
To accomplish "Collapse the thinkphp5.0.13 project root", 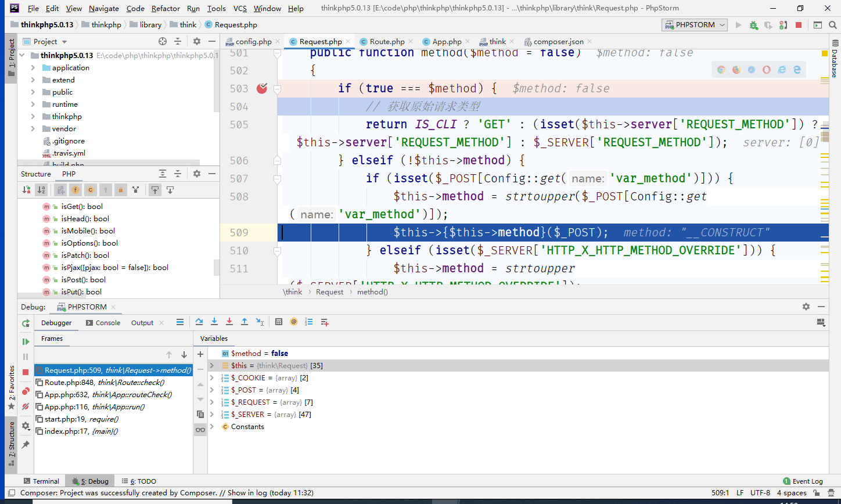I will point(23,56).
